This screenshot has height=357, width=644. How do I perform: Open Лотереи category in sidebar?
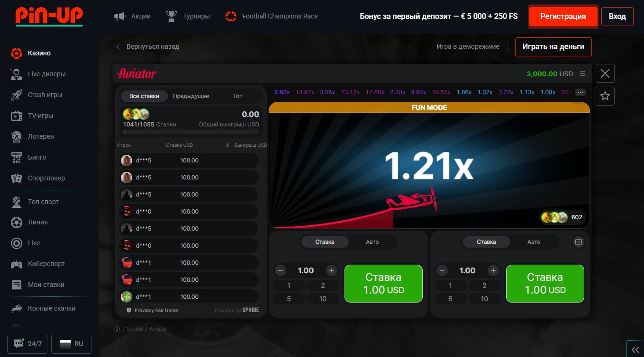tap(41, 136)
